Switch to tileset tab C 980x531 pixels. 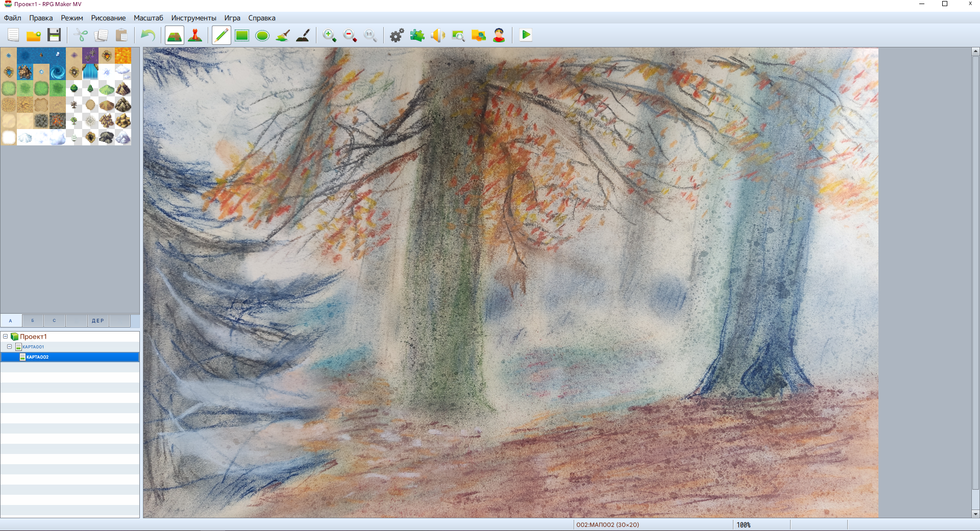click(54, 321)
